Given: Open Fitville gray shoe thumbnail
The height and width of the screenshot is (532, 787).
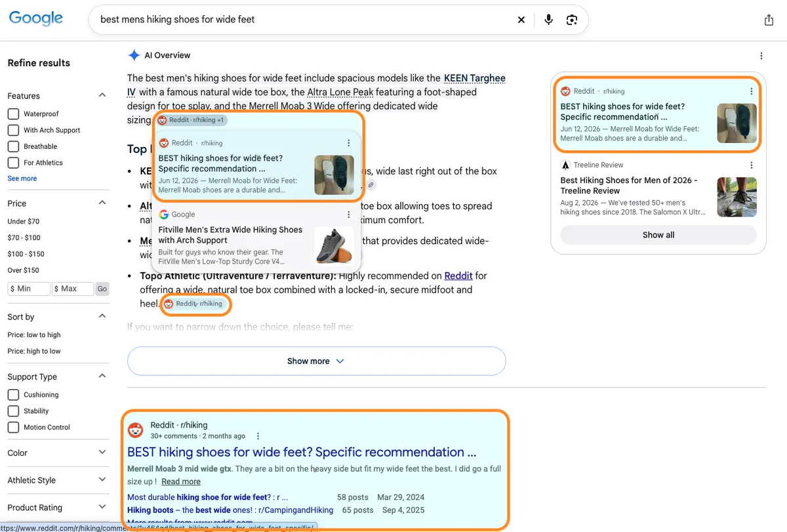Looking at the screenshot, I should click(334, 246).
